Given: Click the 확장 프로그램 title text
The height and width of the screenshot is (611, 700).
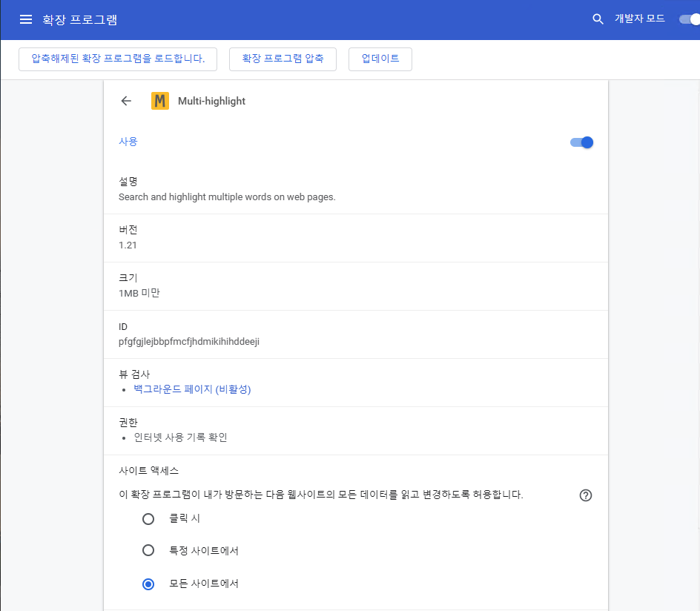Looking at the screenshot, I should 80,19.
